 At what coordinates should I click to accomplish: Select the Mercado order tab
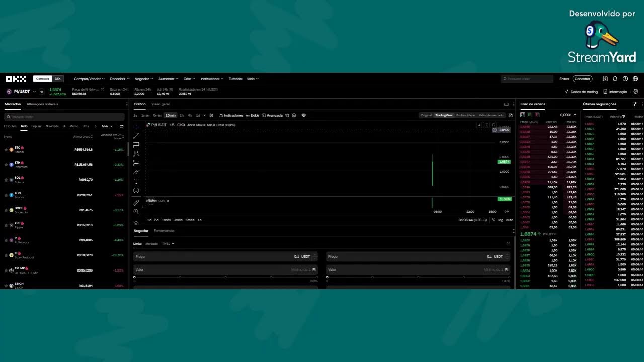click(151, 244)
